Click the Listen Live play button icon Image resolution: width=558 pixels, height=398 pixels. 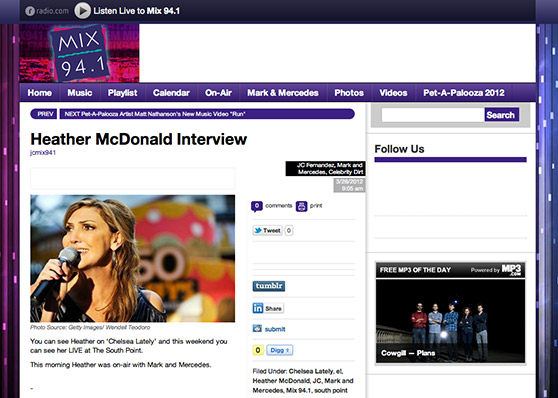coord(82,11)
